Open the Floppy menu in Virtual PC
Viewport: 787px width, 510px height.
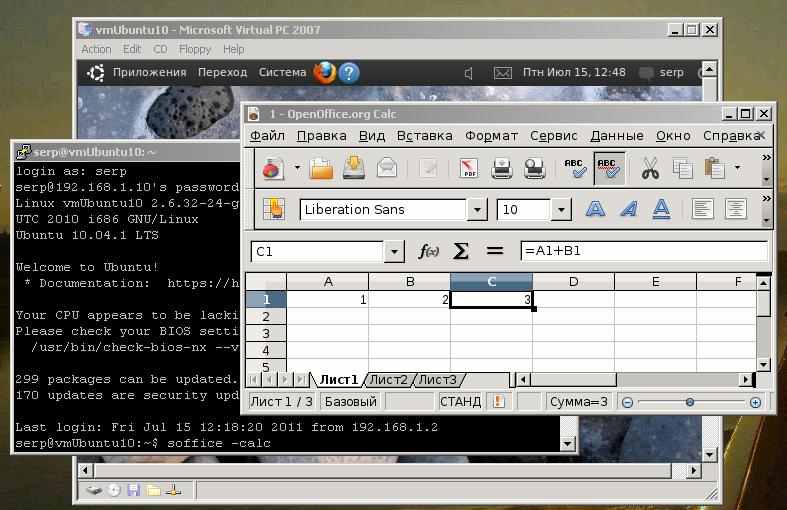coord(195,49)
